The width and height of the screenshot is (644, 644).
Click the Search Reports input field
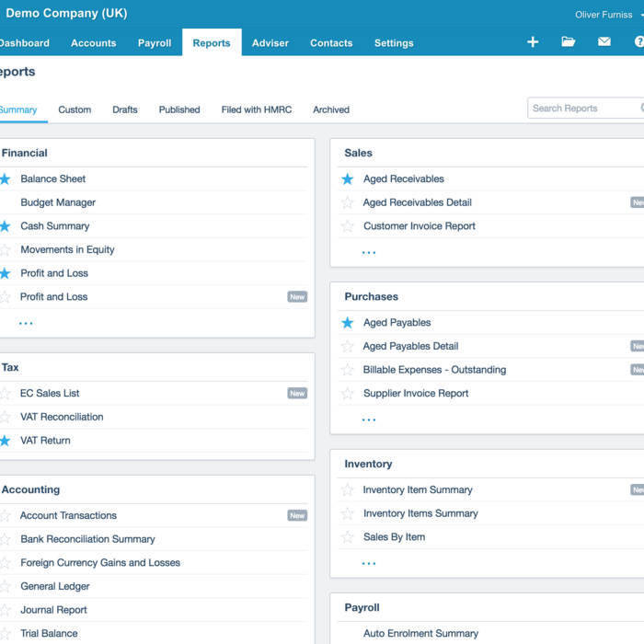(x=583, y=109)
